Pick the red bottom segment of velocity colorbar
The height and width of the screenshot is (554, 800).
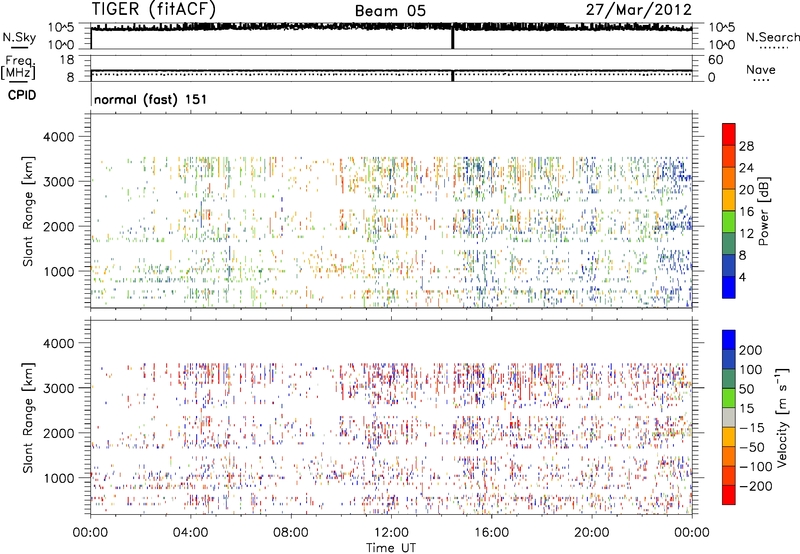729,495
